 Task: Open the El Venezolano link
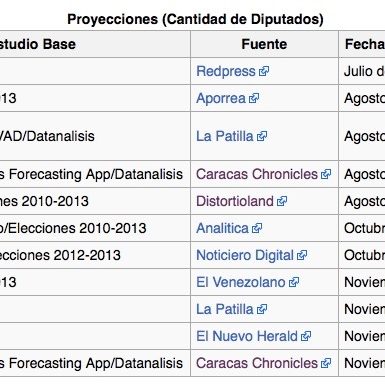[x=241, y=282]
